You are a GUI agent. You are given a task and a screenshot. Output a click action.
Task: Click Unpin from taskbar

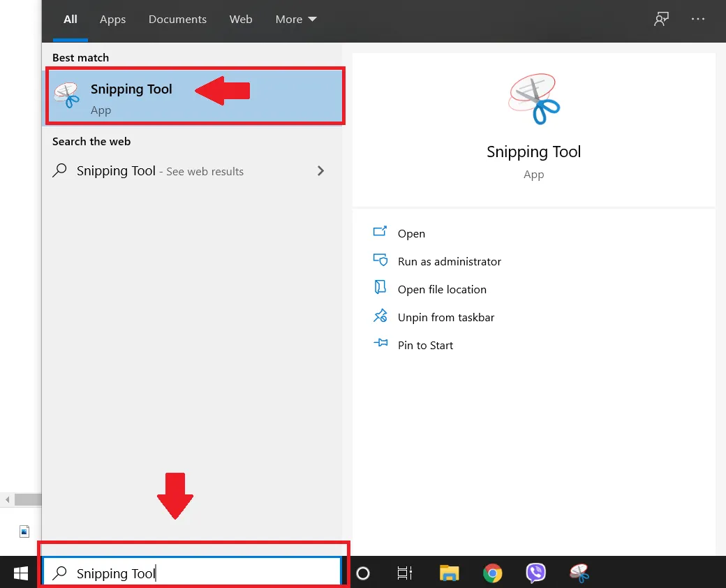tap(445, 317)
